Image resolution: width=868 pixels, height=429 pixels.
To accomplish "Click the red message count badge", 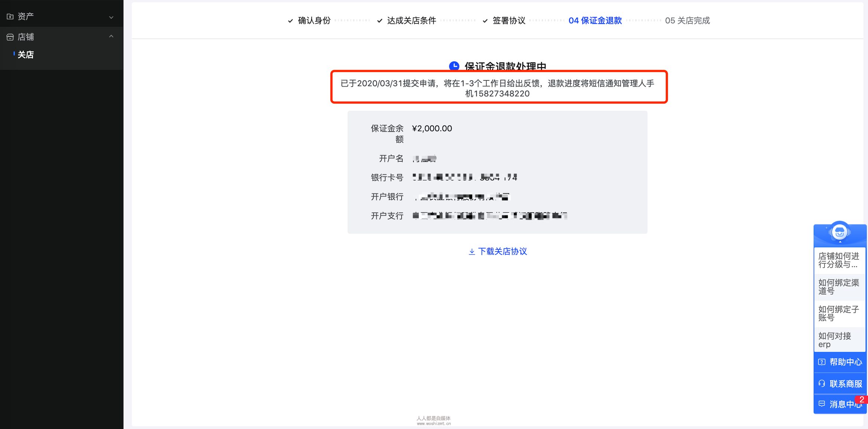I will 861,399.
